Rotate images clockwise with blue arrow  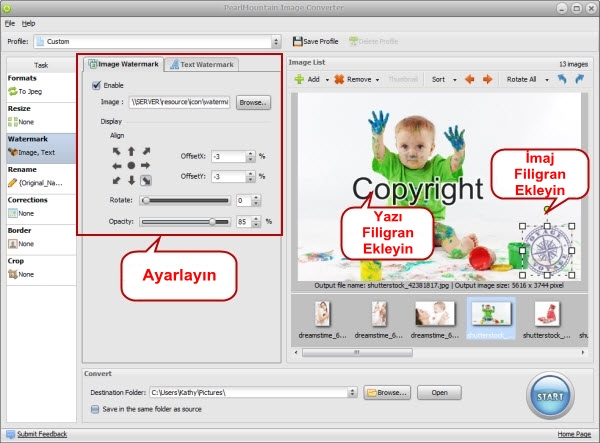pyautogui.click(x=579, y=79)
